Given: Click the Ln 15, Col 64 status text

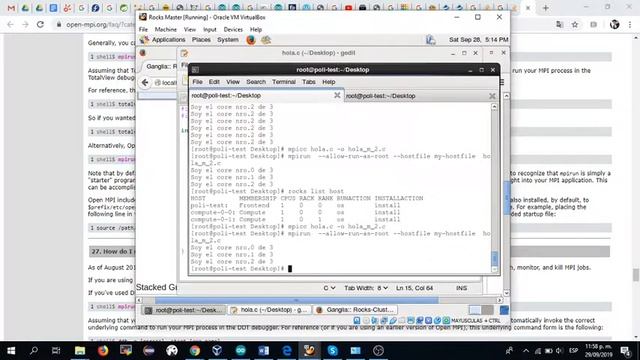Looking at the screenshot, I should point(414,288).
